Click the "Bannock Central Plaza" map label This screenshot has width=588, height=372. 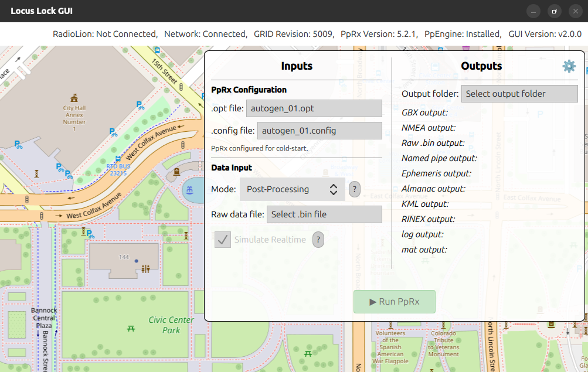pos(44,318)
